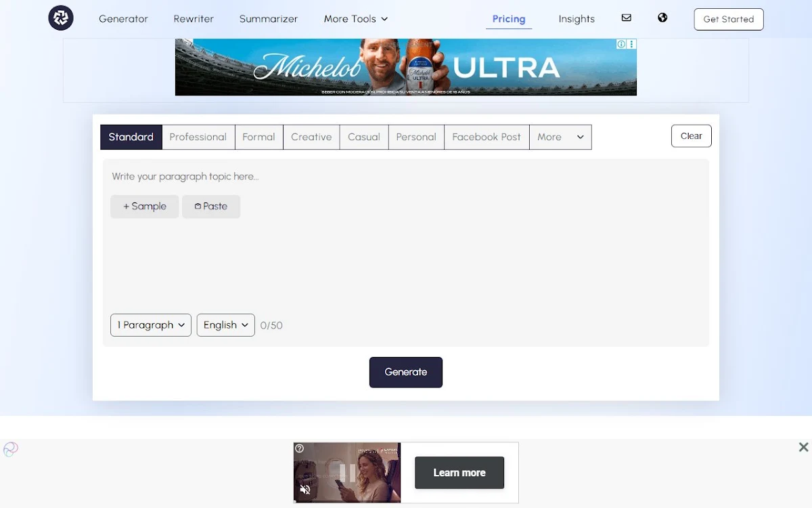Select the Creative tone tab
The width and height of the screenshot is (812, 508).
pos(311,137)
